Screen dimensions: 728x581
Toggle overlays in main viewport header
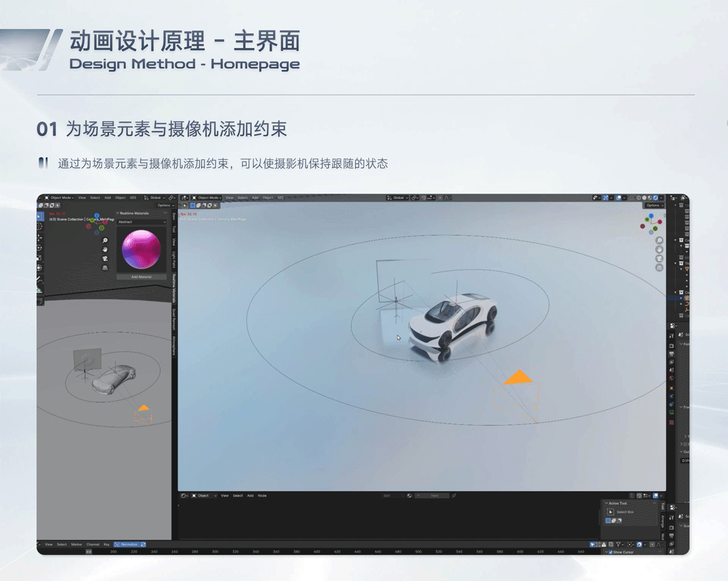pyautogui.click(x=619, y=198)
